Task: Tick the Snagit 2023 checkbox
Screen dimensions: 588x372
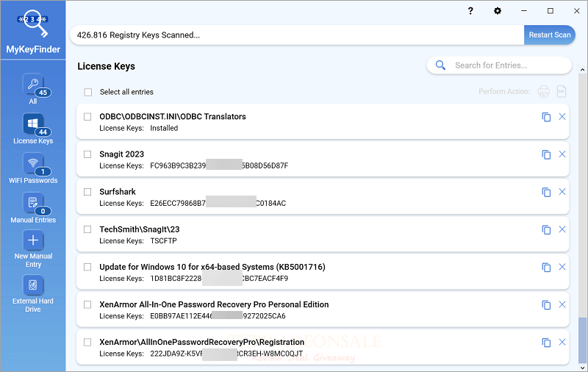Action: click(x=87, y=154)
